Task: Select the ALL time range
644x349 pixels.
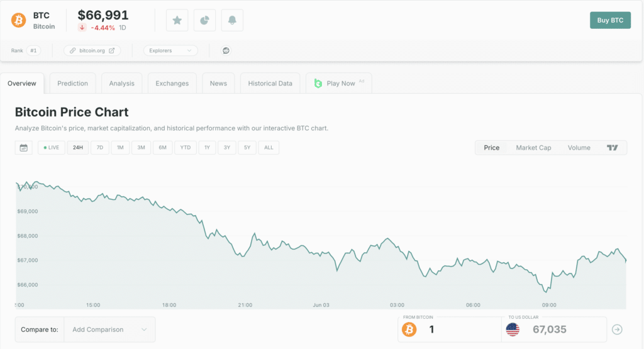Action: 269,148
